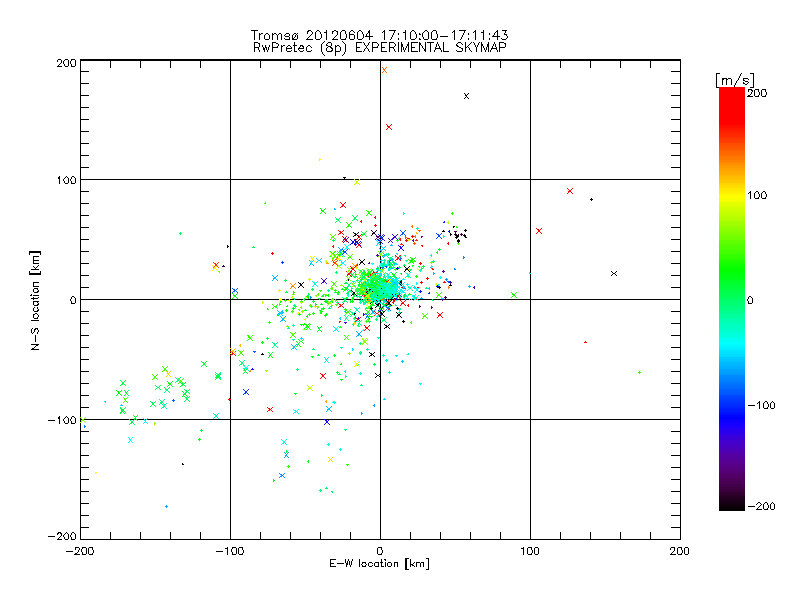This screenshot has height=600, width=800.
Task: Pick the yellow band of the colorbar
Action: click(732, 195)
